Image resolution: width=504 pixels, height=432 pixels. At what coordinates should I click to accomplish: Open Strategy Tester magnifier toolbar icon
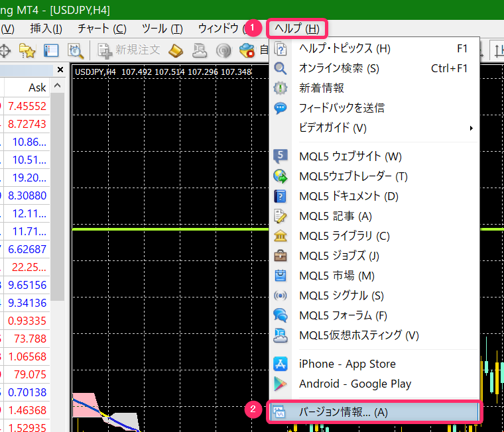click(x=76, y=51)
